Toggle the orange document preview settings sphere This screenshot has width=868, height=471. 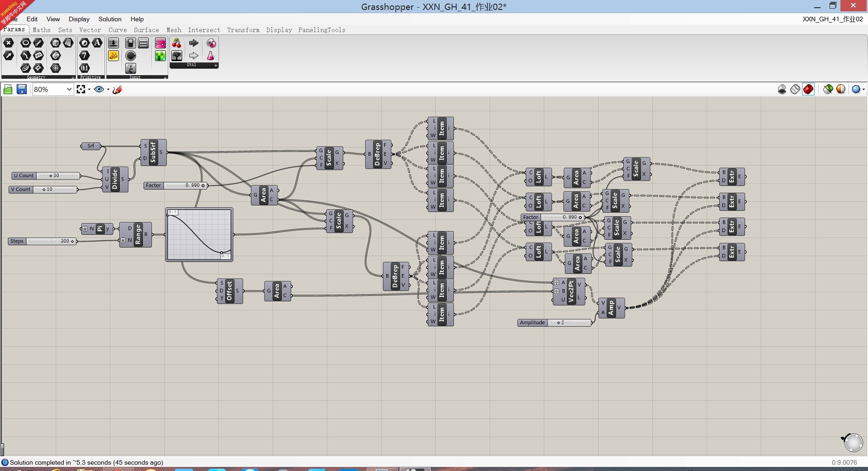pyautogui.click(x=841, y=89)
